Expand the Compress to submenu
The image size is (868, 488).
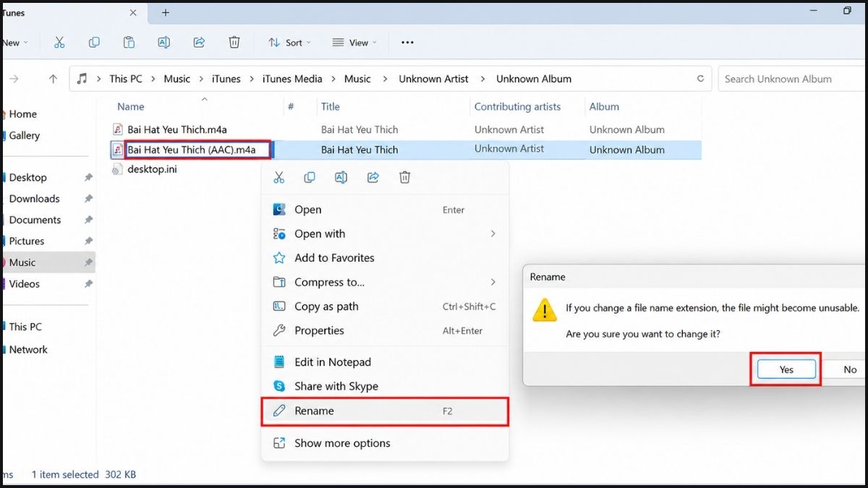[x=493, y=282]
